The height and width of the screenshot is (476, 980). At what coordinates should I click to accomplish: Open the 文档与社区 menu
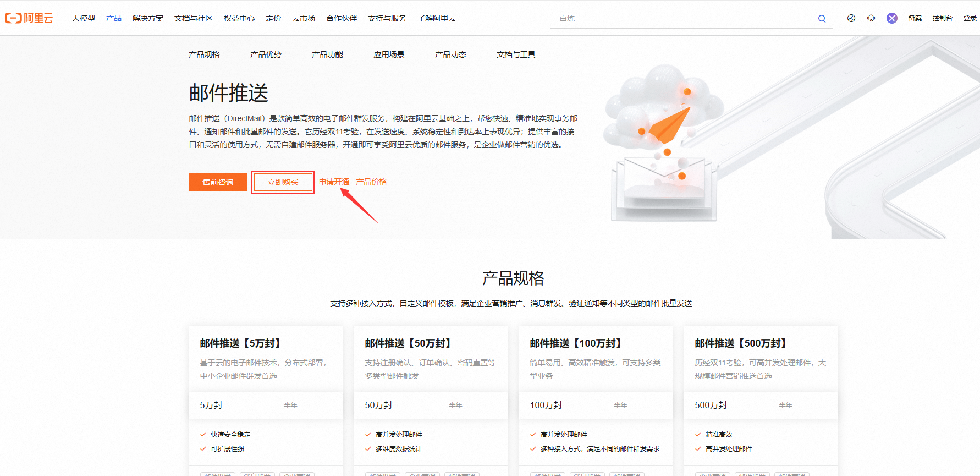[x=194, y=18]
